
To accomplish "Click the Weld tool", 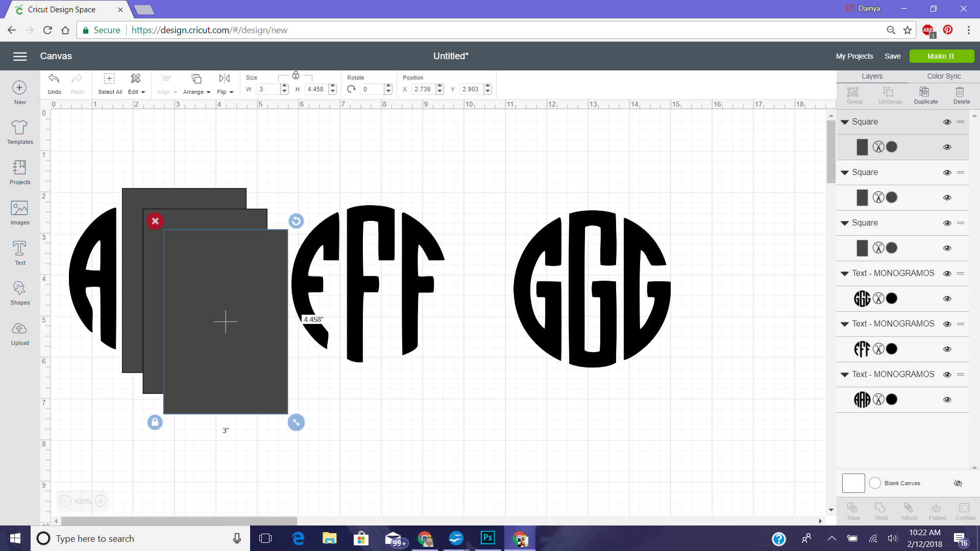I will coord(881,511).
